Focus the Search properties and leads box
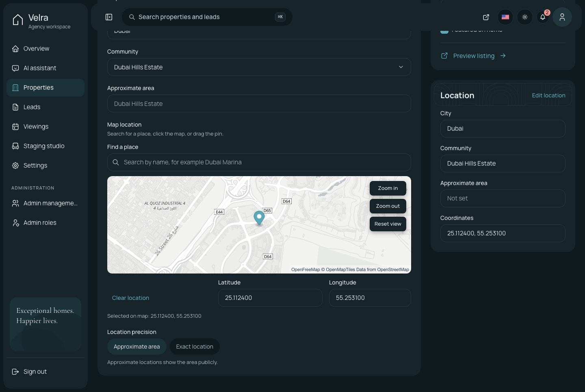 tap(207, 17)
